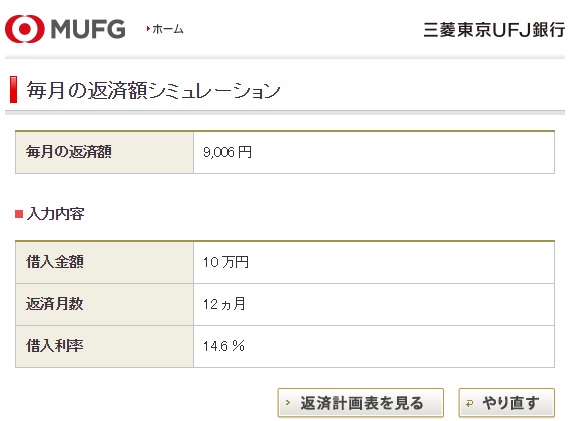The image size is (573, 421).
Task: Click the small red arrow beside ホーム
Action: coord(148,29)
